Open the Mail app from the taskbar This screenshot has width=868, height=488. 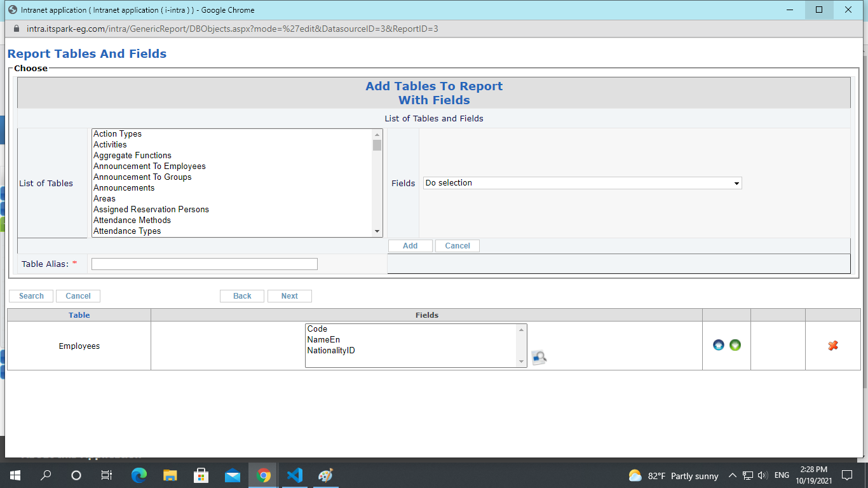[233, 475]
